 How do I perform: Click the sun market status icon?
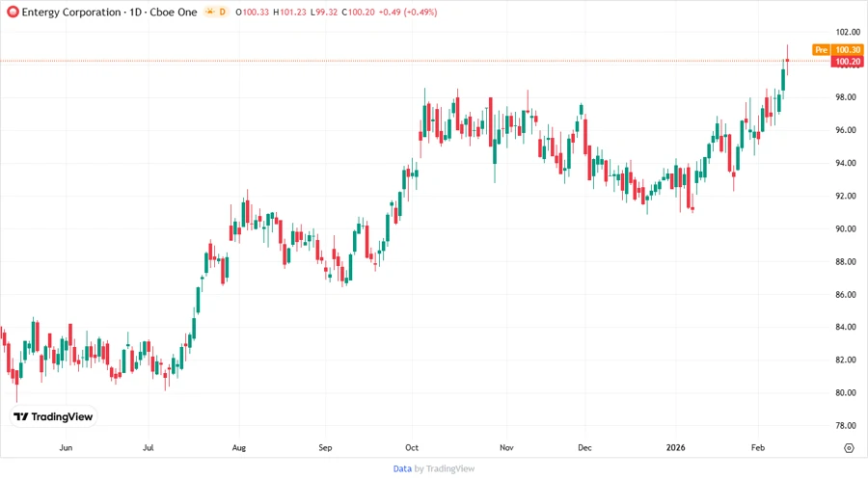[x=210, y=12]
